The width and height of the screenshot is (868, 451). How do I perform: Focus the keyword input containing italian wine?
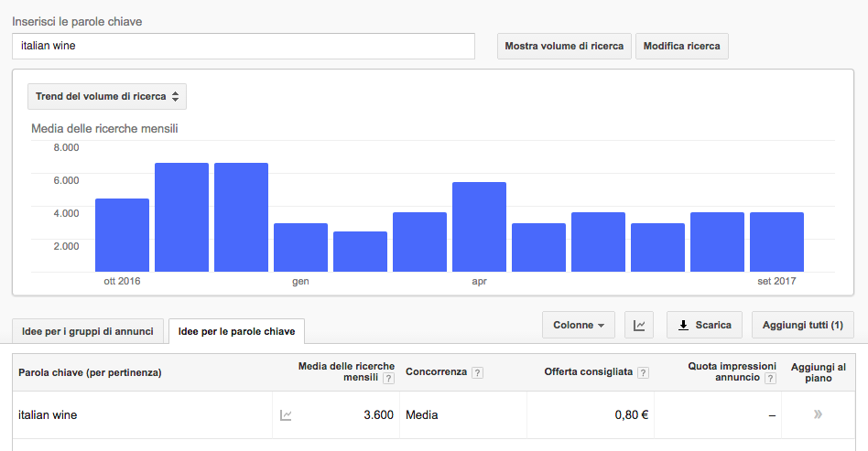(x=244, y=46)
